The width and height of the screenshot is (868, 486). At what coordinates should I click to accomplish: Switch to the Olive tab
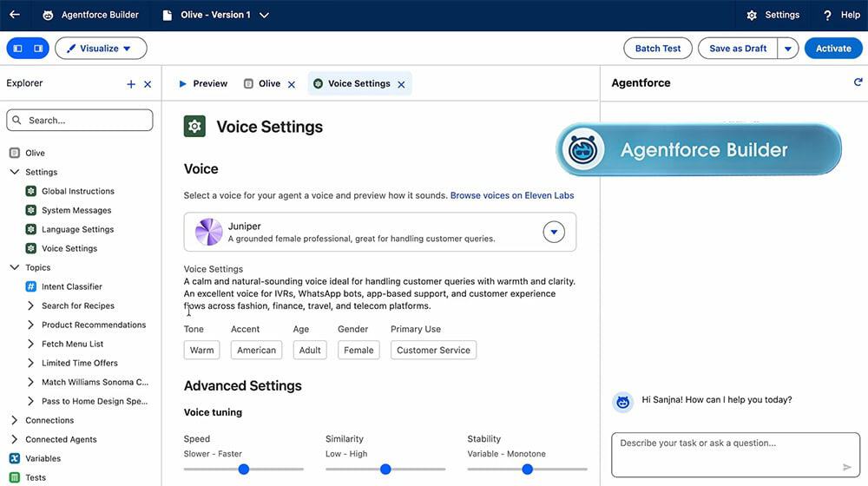262,83
